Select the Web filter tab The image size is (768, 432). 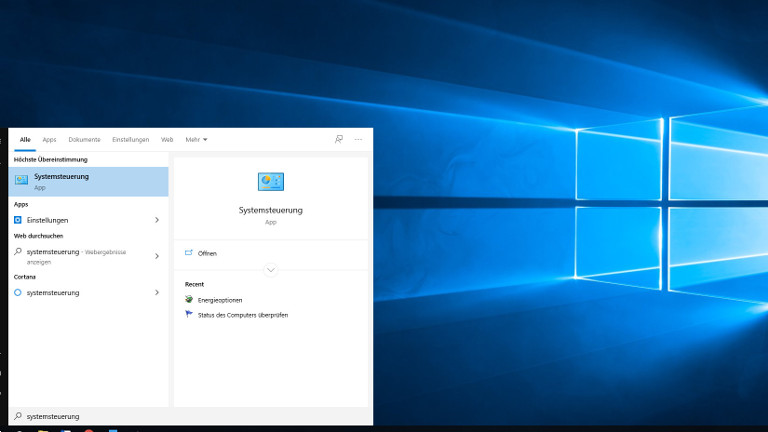(167, 139)
